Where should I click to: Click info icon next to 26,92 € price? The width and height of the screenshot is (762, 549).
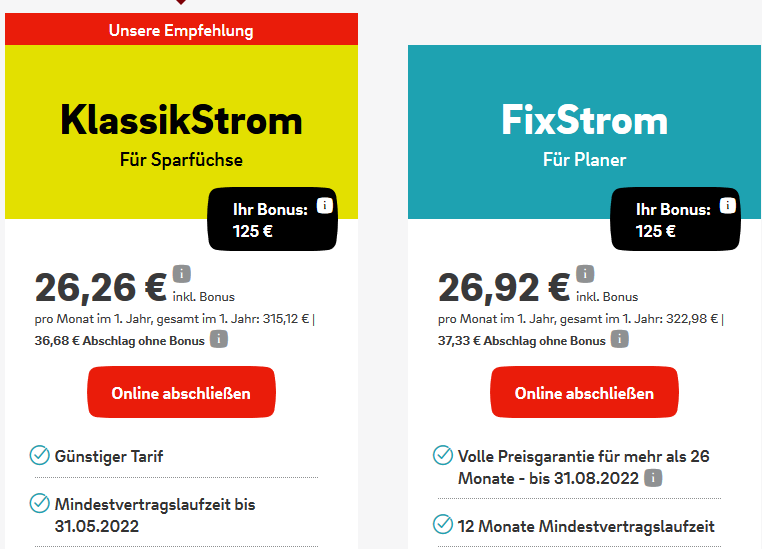[585, 274]
